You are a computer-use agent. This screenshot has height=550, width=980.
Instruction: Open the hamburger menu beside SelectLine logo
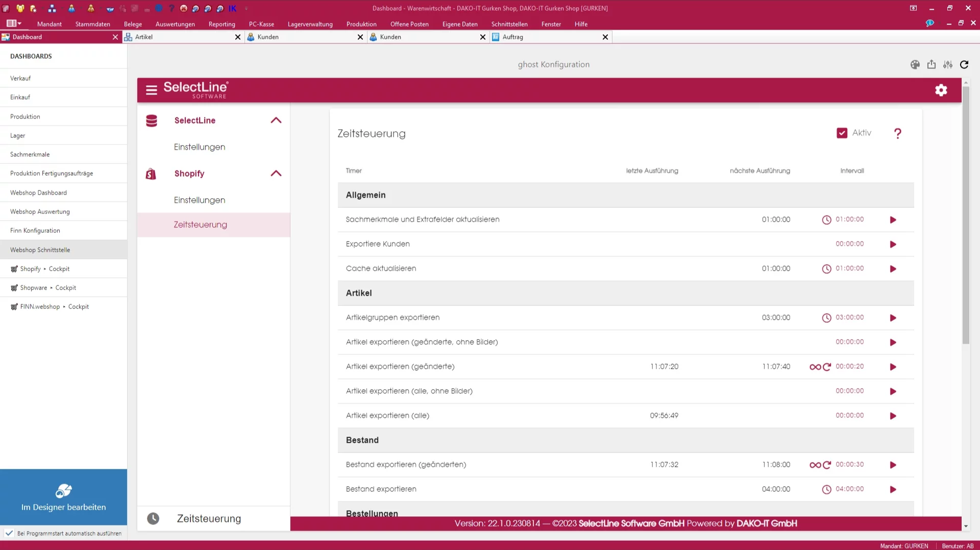click(152, 90)
